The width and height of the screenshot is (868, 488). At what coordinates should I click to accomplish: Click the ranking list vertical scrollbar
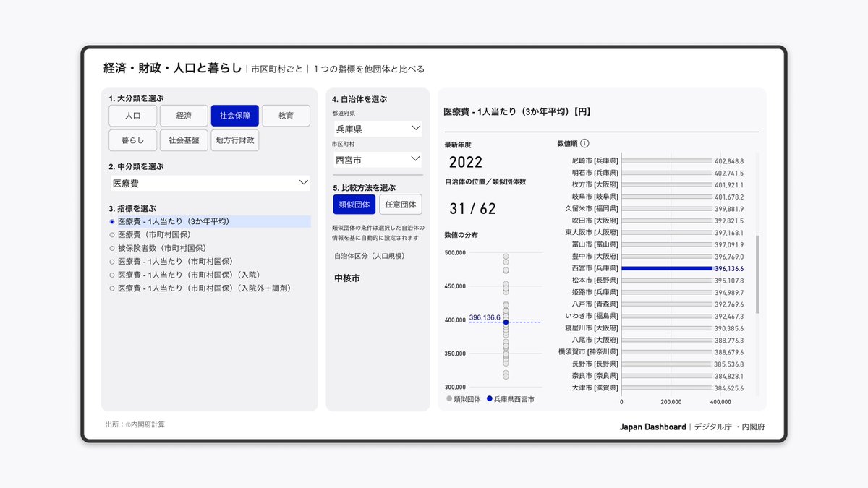pos(757,275)
